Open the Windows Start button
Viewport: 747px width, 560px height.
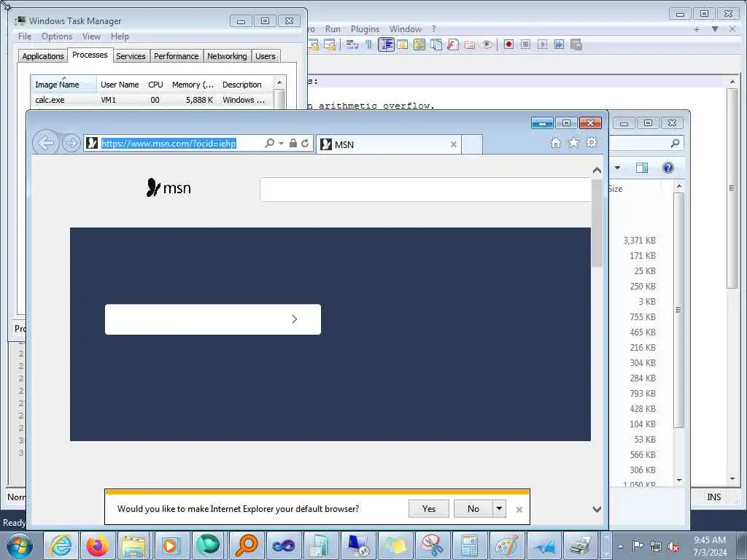pyautogui.click(x=20, y=545)
